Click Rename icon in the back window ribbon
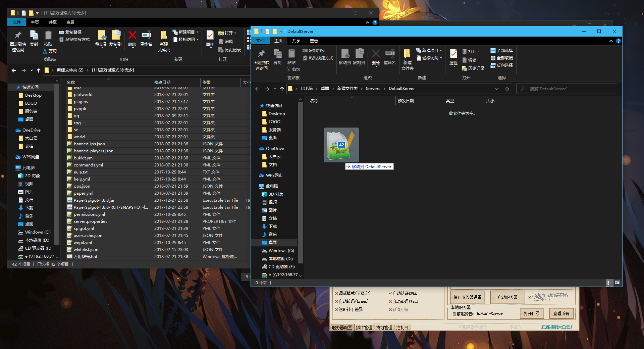644x349 pixels. coord(146,39)
